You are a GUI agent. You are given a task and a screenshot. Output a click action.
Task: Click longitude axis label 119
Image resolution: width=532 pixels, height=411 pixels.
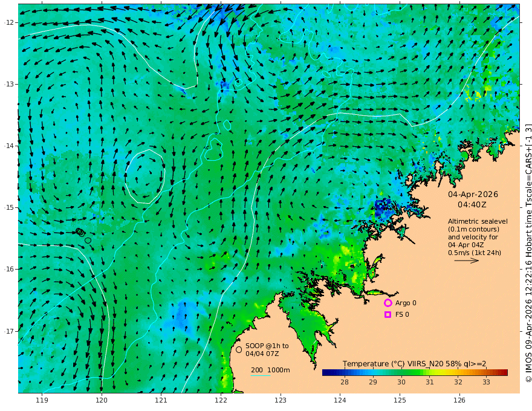(x=42, y=400)
